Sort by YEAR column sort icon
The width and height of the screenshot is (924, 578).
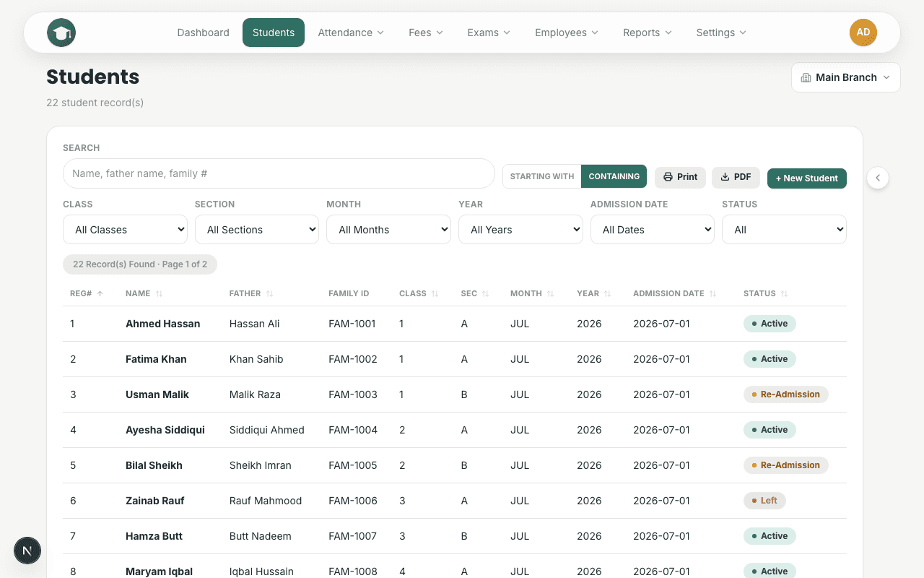point(608,293)
